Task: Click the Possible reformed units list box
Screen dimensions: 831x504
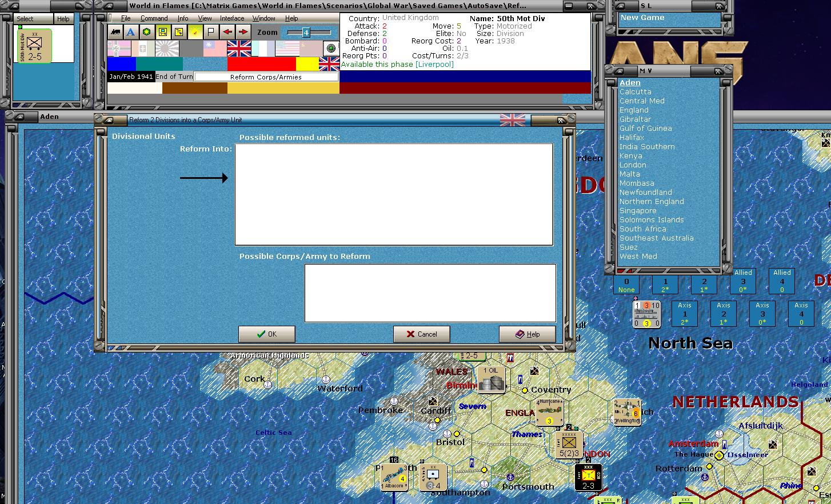Action: point(394,194)
